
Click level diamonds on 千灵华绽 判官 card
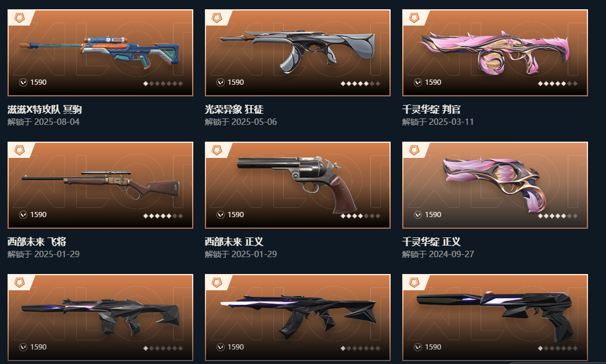558,84
